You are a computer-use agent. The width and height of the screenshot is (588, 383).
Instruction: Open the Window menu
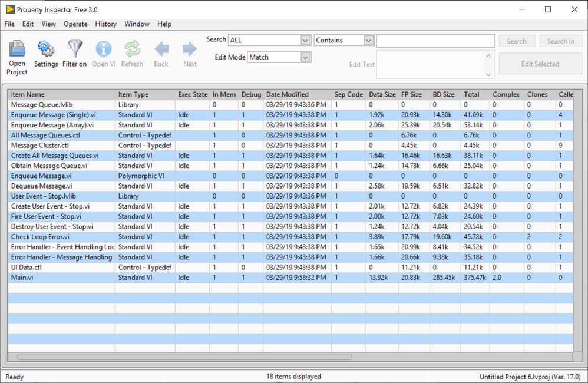coord(137,24)
